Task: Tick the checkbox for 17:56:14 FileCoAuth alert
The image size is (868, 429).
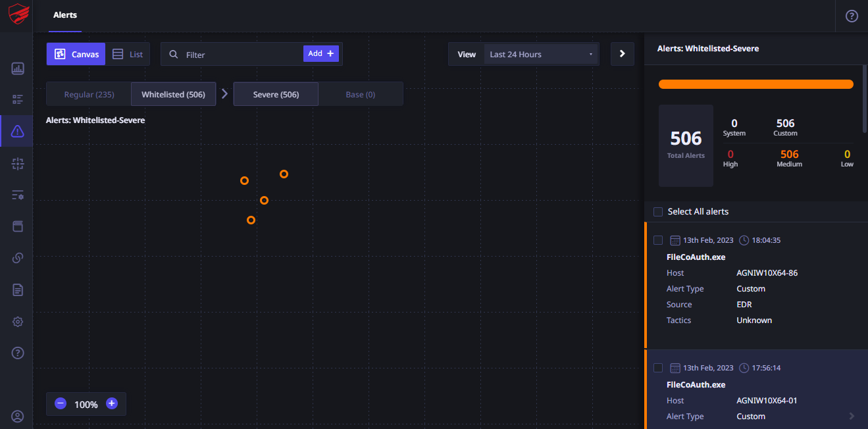Action: pos(658,368)
